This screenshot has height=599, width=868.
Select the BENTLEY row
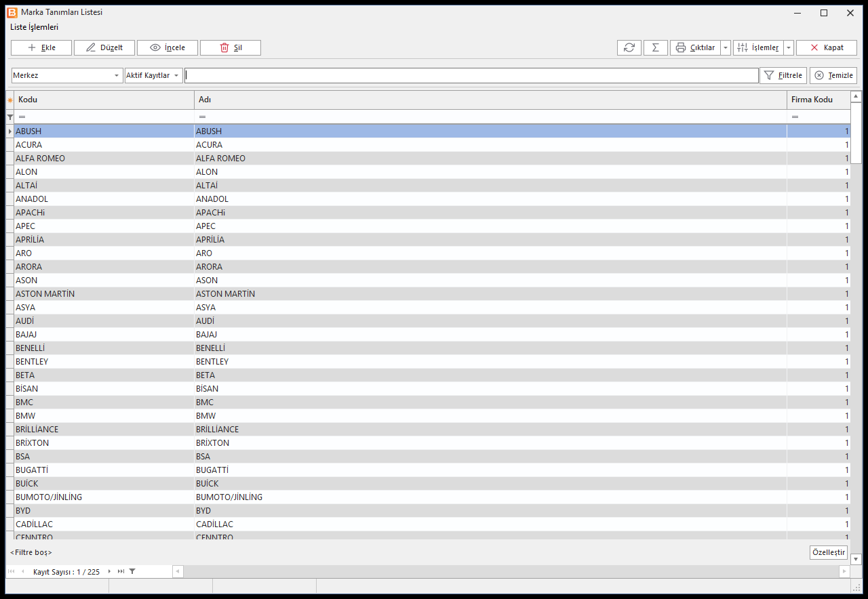click(x=432, y=362)
